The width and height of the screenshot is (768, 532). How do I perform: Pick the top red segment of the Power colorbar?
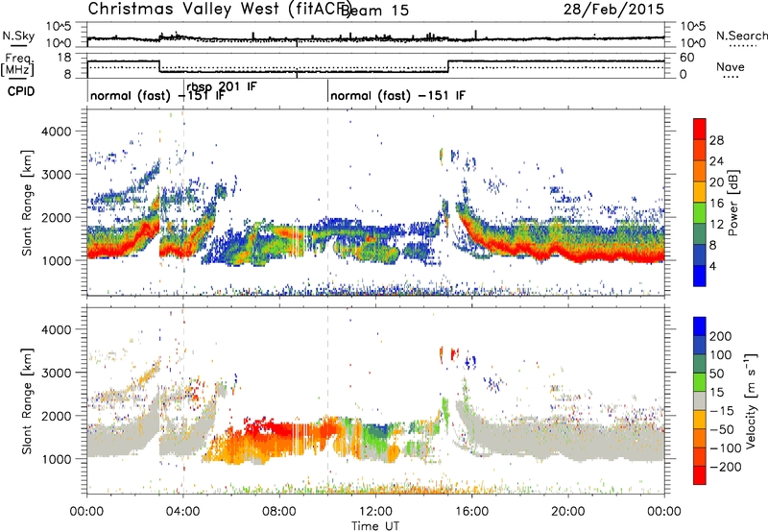click(x=700, y=129)
